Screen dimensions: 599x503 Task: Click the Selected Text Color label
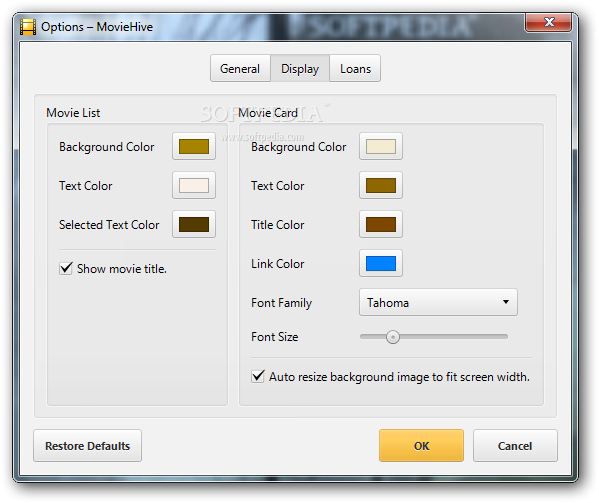tap(109, 225)
